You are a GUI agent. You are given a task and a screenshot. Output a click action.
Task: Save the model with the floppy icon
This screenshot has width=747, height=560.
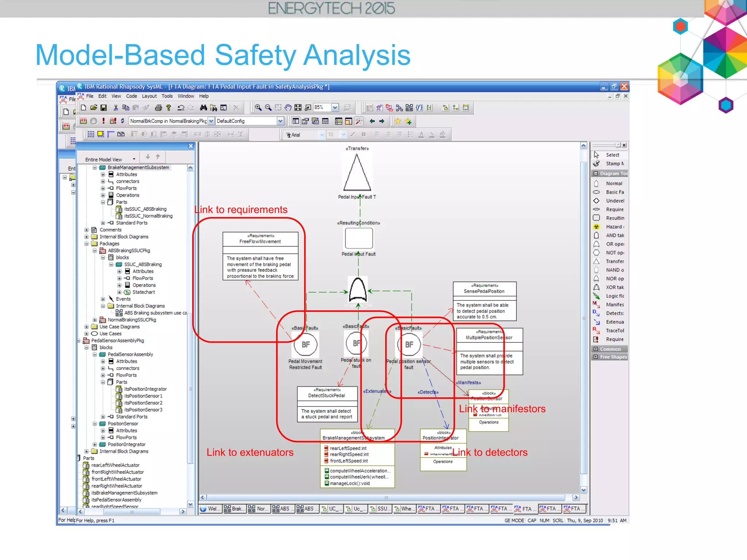coord(104,108)
